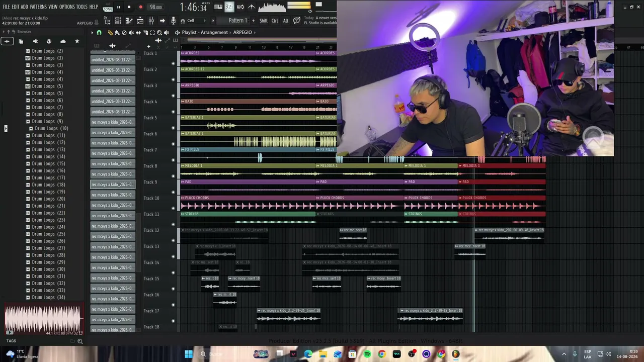Select the Draw pencil tool in Playlist
The width and height of the screenshot is (644, 362).
pyautogui.click(x=110, y=33)
